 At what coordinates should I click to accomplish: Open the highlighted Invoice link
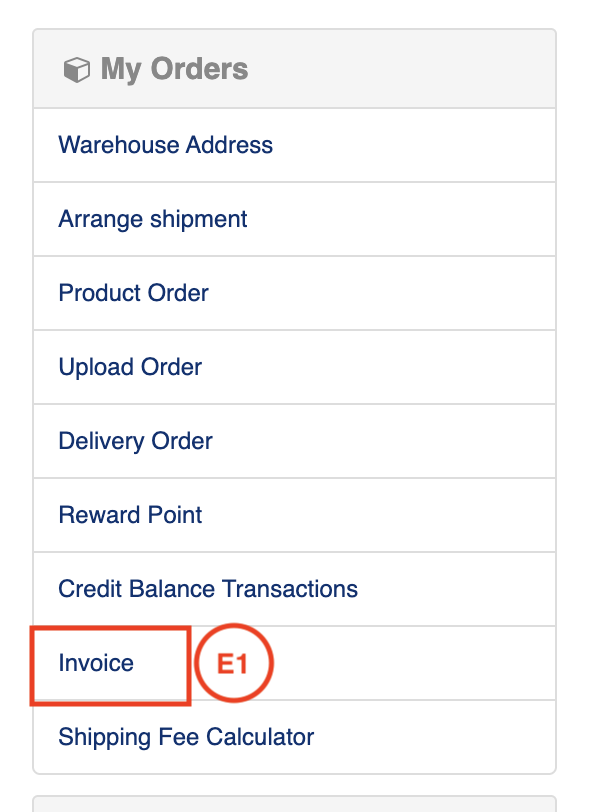96,663
